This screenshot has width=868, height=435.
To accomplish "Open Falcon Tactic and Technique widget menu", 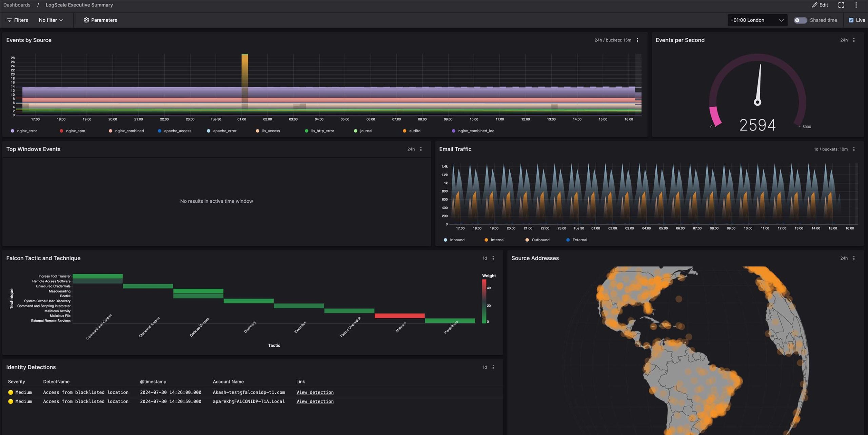I will 493,258.
